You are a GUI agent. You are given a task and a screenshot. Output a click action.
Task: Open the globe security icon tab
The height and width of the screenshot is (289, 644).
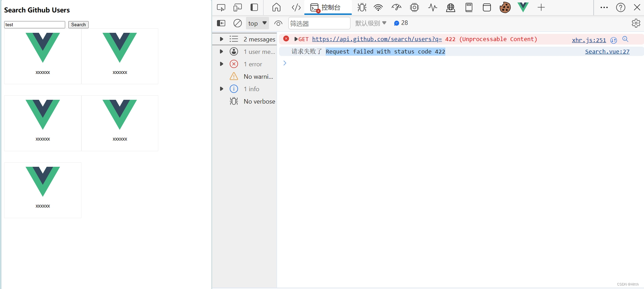[x=450, y=7]
